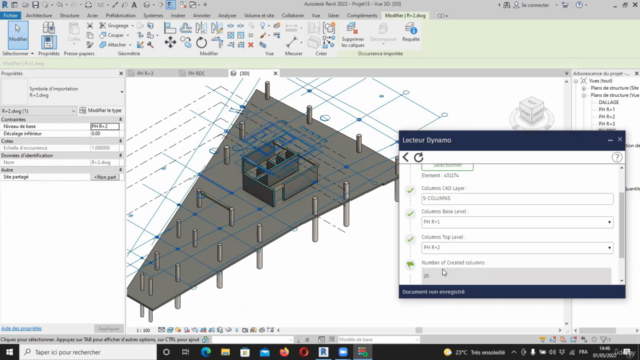The image size is (640, 360).
Task: Click the Align tool icon
Action: [170, 27]
